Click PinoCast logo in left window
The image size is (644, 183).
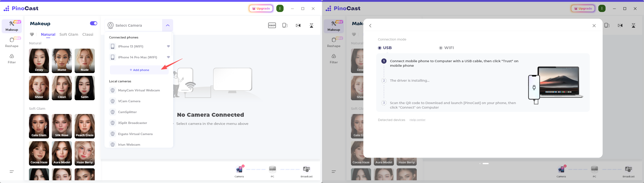pyautogui.click(x=21, y=9)
